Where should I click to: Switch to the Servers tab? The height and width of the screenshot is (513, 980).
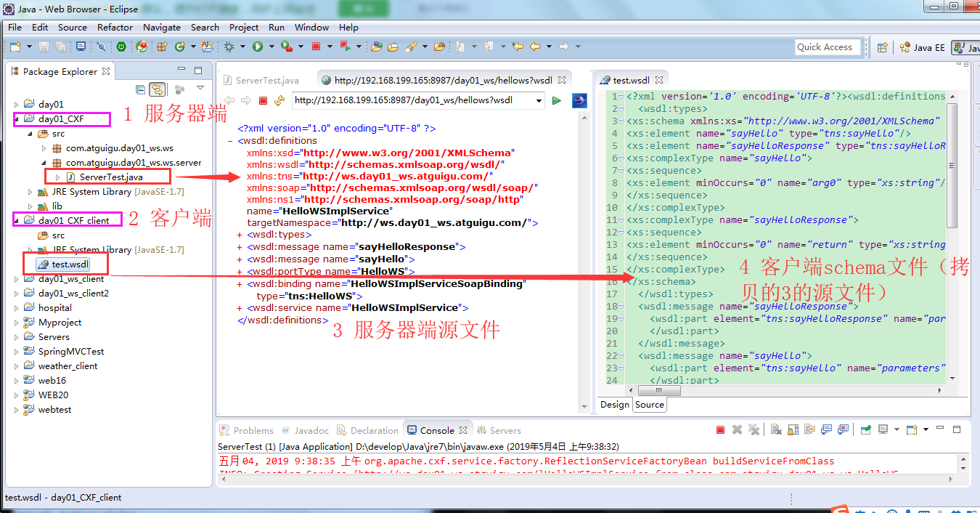pos(498,430)
